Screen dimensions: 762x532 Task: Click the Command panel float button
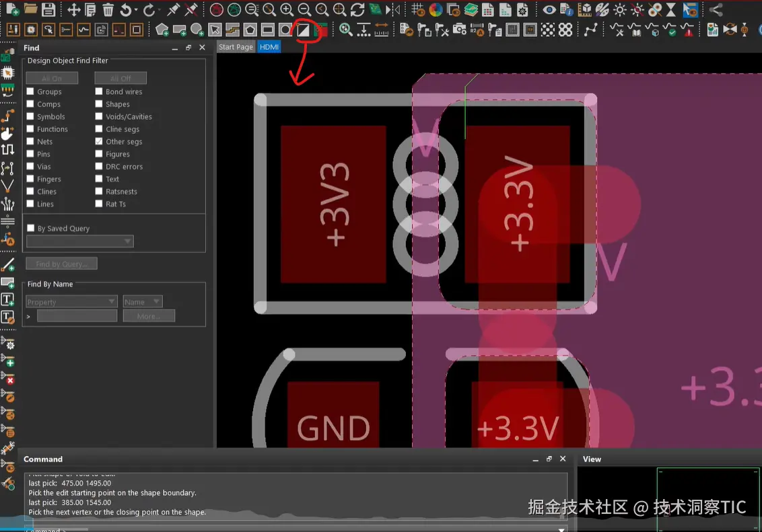[549, 459]
